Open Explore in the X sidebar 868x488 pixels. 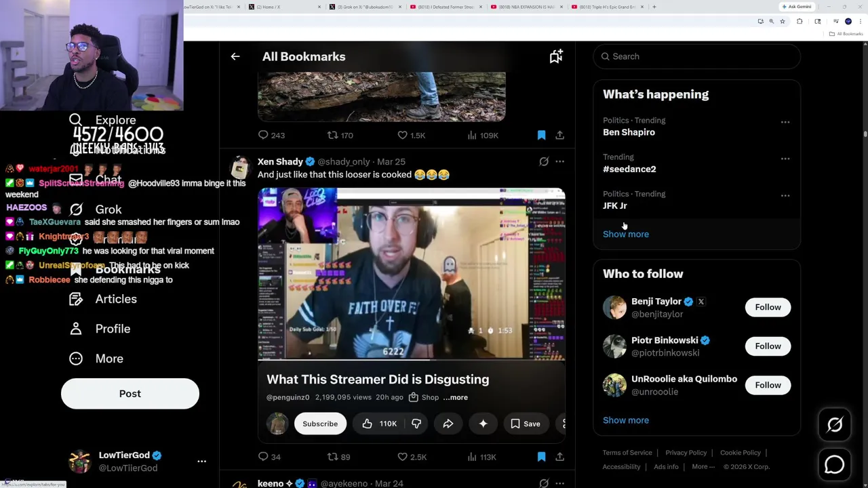coord(102,120)
